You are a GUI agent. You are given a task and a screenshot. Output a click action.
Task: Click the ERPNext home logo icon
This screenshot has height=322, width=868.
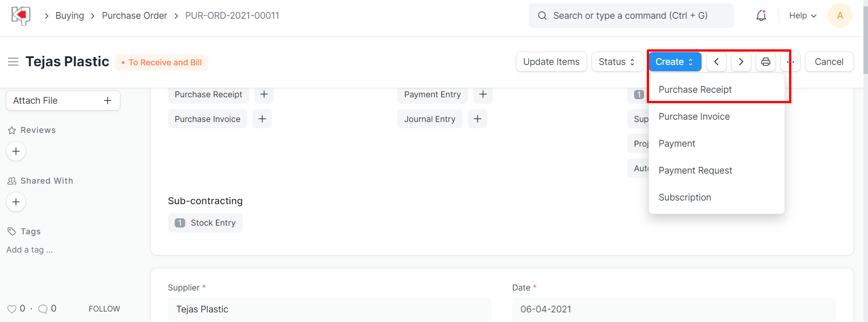(21, 16)
